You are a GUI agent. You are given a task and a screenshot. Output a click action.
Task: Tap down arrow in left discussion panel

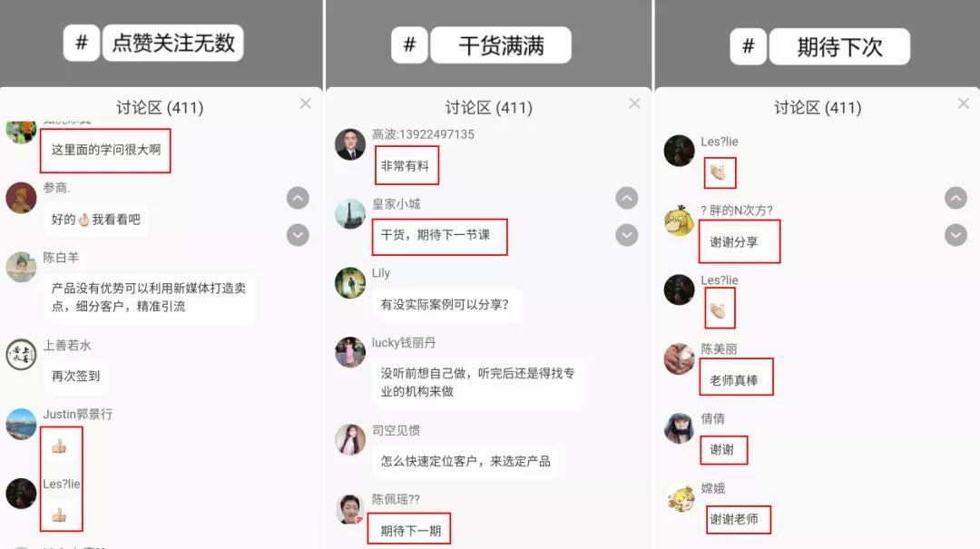(298, 235)
